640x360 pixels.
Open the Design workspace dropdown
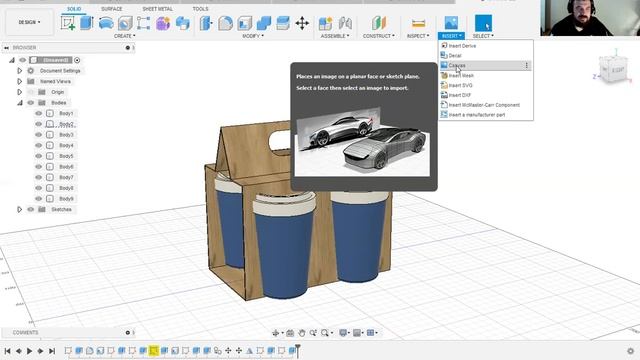tap(29, 22)
